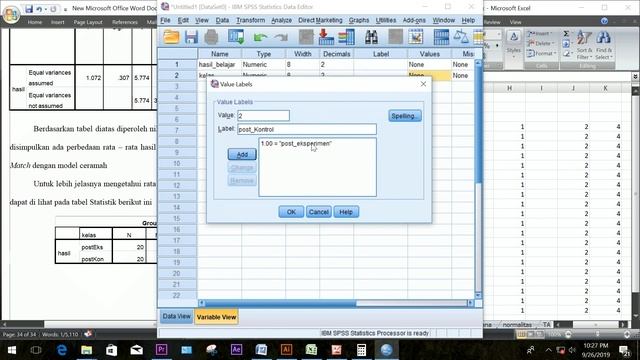Image resolution: width=640 pixels, height=360 pixels.
Task: Click column J header in Excel
Action: pos(573,88)
